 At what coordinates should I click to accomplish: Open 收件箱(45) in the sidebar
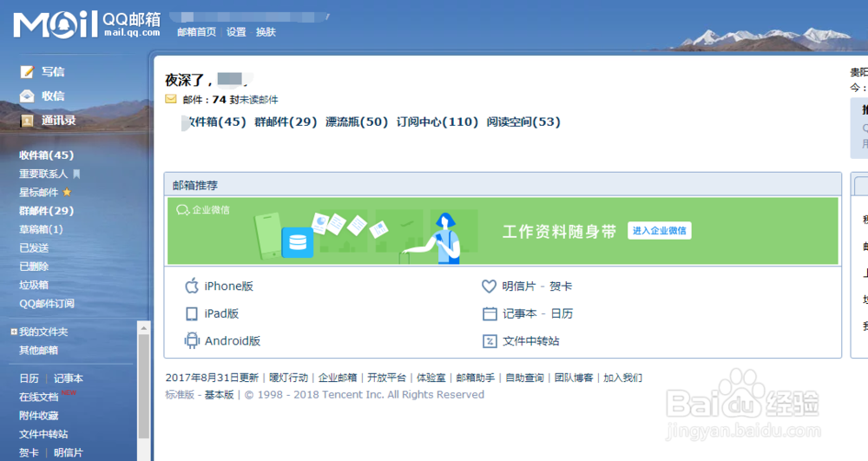click(47, 155)
